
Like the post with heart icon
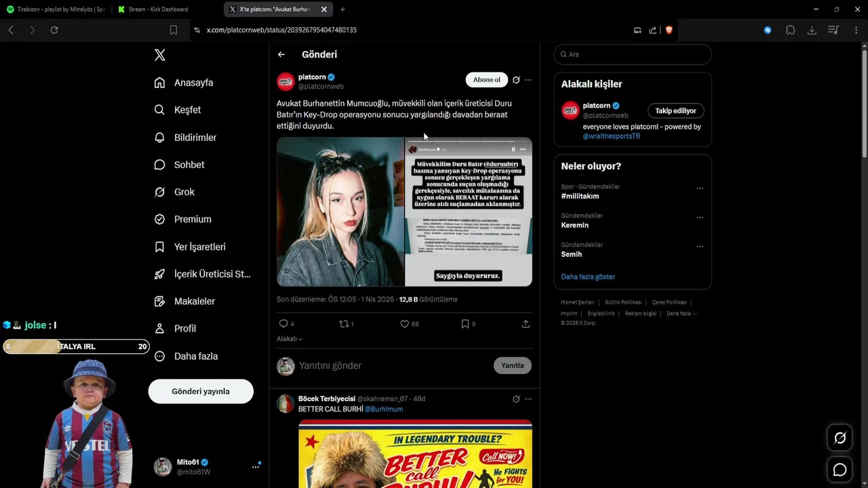pyautogui.click(x=405, y=324)
